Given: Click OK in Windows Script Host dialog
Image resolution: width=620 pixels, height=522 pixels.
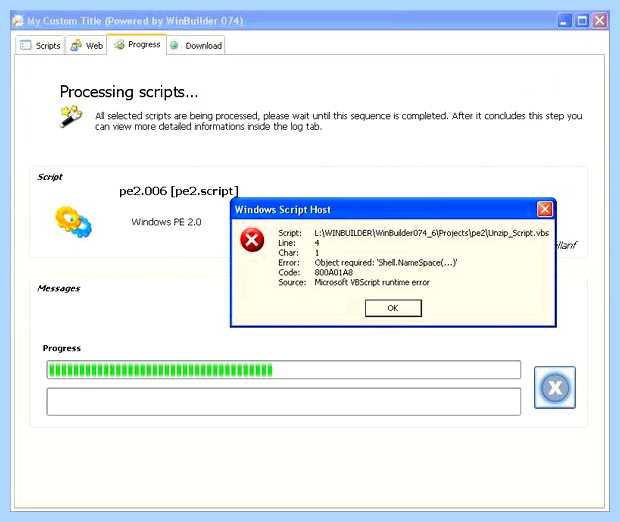Looking at the screenshot, I should pos(393,308).
